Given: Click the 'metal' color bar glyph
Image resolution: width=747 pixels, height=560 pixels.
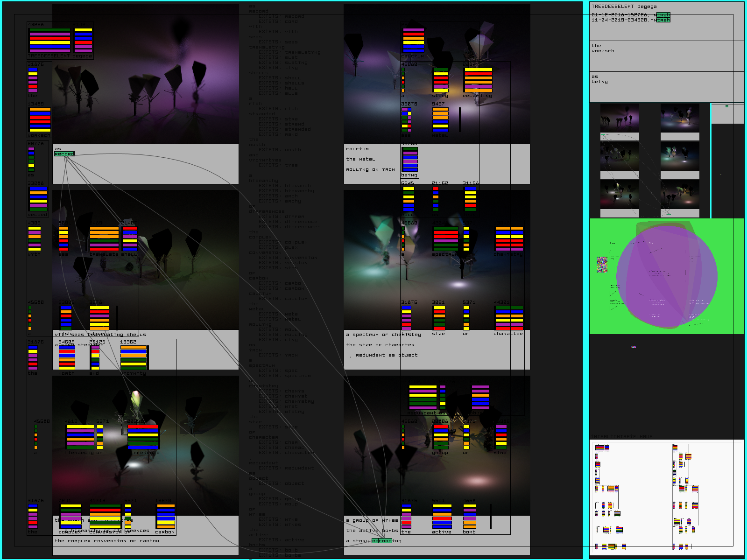Looking at the screenshot, I should [x=440, y=119].
